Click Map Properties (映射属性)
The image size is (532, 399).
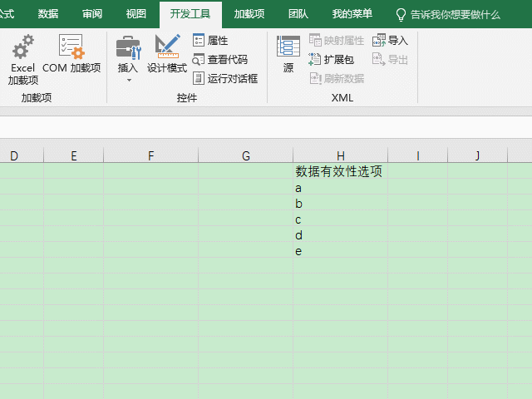point(337,41)
